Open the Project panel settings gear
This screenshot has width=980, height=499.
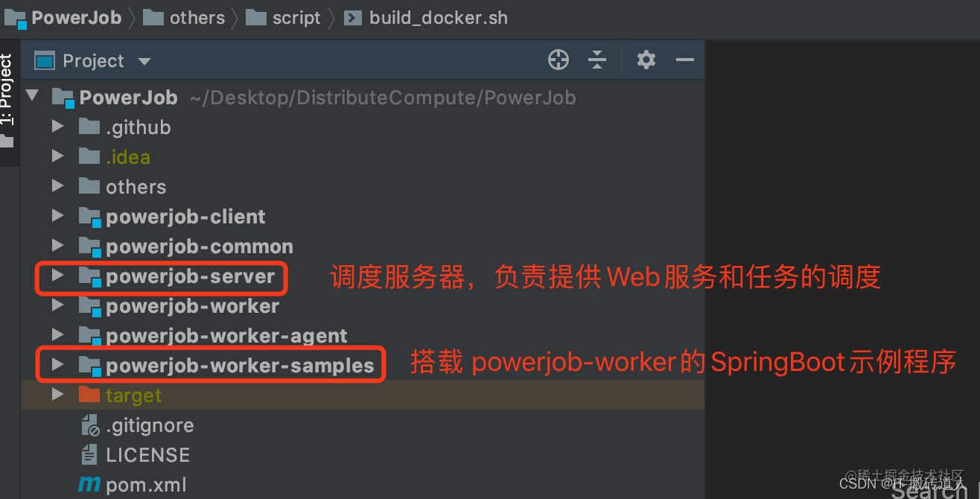pyautogui.click(x=646, y=60)
